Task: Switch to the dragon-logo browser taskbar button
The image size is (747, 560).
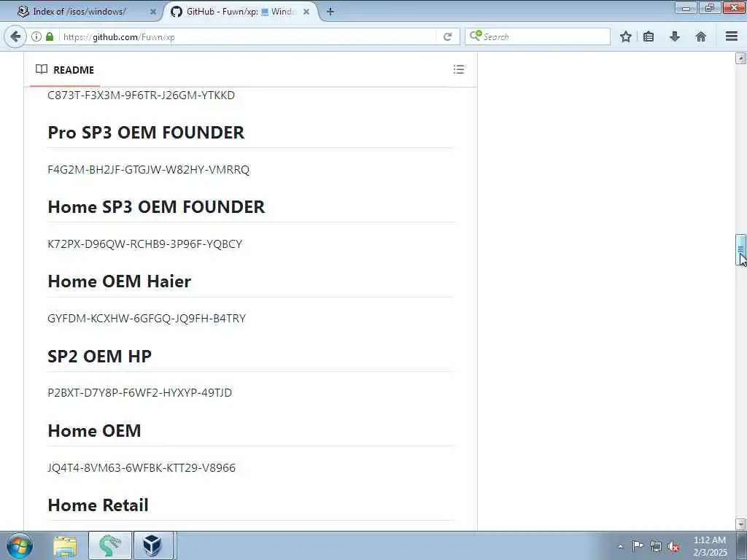Action: click(x=110, y=545)
